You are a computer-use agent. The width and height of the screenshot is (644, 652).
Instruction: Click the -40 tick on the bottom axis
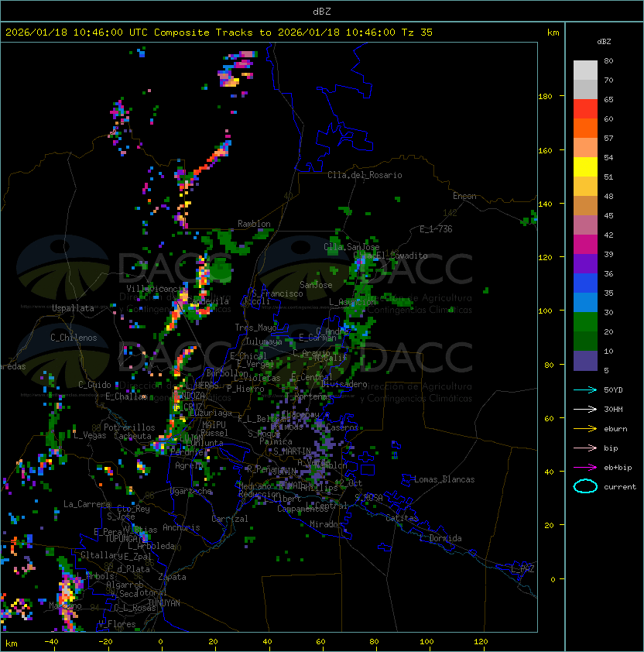tap(52, 641)
